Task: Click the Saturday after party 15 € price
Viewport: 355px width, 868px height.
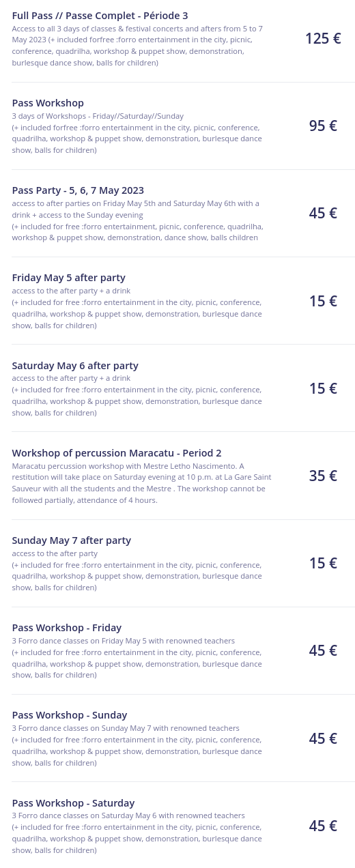Action: tap(323, 388)
